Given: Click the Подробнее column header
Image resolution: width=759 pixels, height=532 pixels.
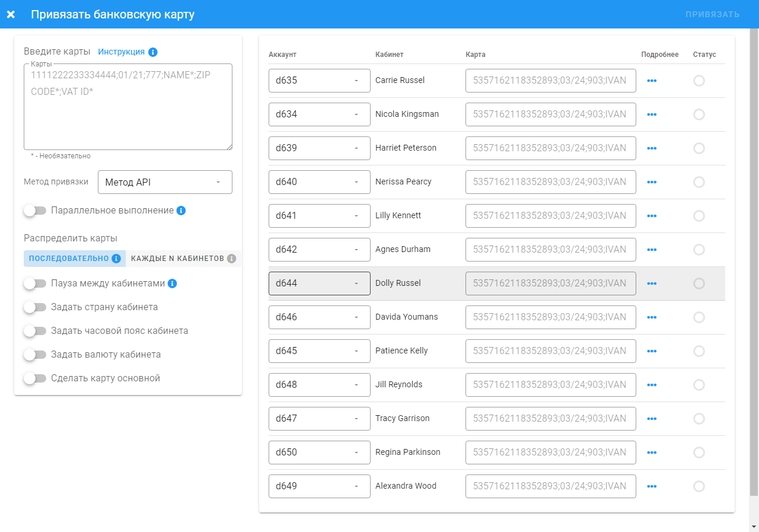Looking at the screenshot, I should pos(660,55).
